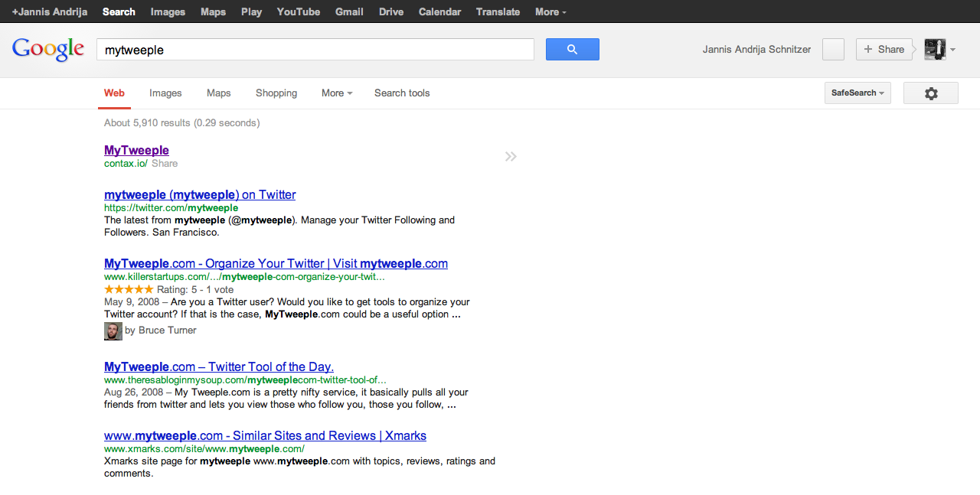The width and height of the screenshot is (980, 495).
Task: Open Search tools options
Action: pyautogui.click(x=402, y=93)
